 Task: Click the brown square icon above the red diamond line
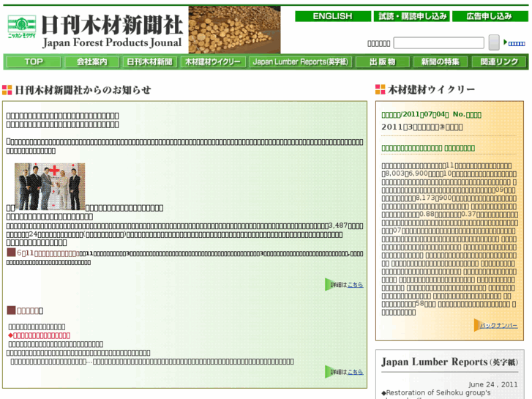pyautogui.click(x=11, y=310)
